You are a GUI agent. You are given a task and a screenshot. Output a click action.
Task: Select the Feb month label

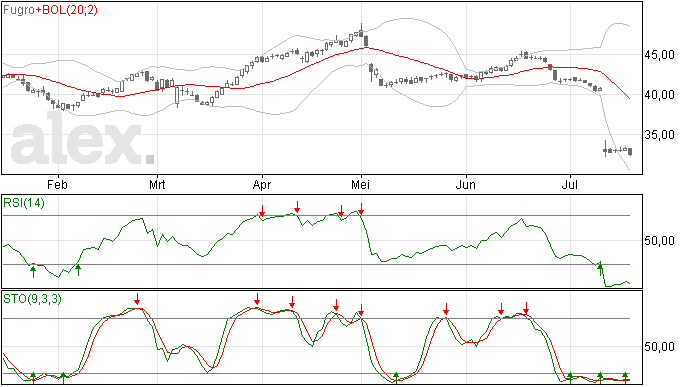click(x=58, y=184)
